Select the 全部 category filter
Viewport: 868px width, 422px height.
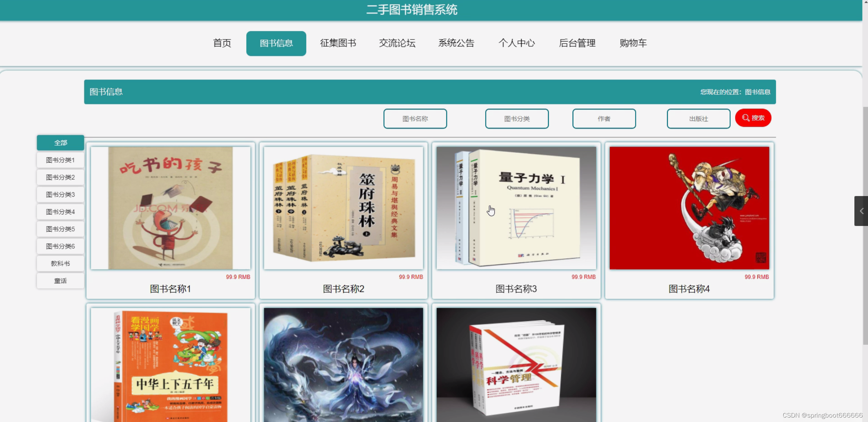pos(61,143)
